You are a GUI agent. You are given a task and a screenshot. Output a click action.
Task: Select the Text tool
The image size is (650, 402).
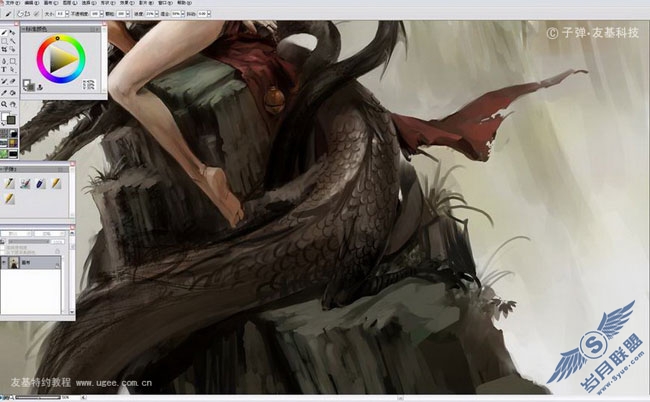(x=4, y=70)
